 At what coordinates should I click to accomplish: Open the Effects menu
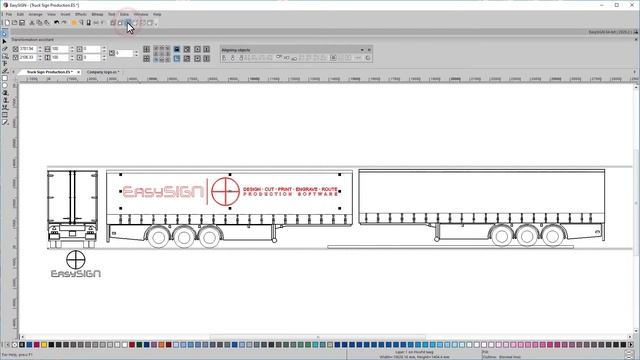pos(81,14)
